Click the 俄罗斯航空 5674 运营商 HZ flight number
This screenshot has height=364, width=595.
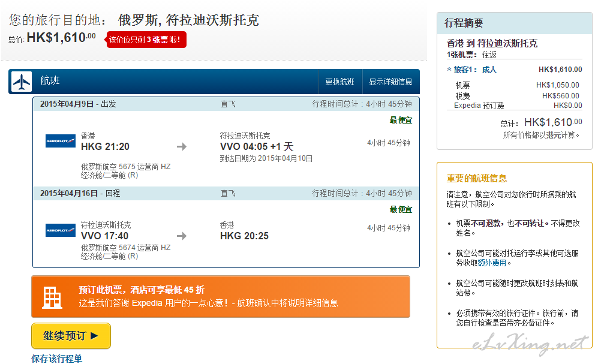click(x=125, y=248)
